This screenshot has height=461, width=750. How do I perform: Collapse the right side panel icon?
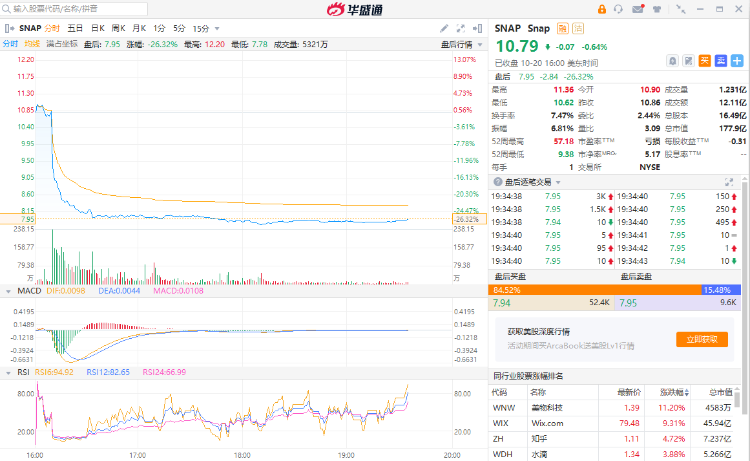(477, 29)
